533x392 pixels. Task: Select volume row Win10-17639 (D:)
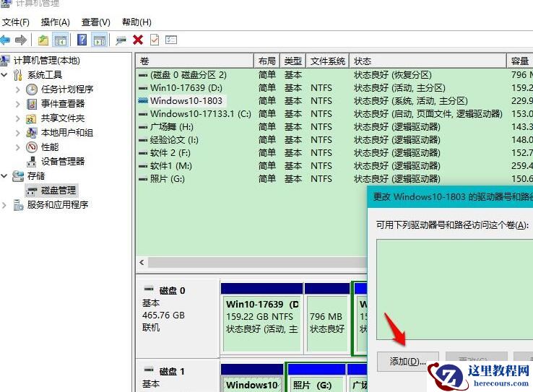click(x=335, y=87)
